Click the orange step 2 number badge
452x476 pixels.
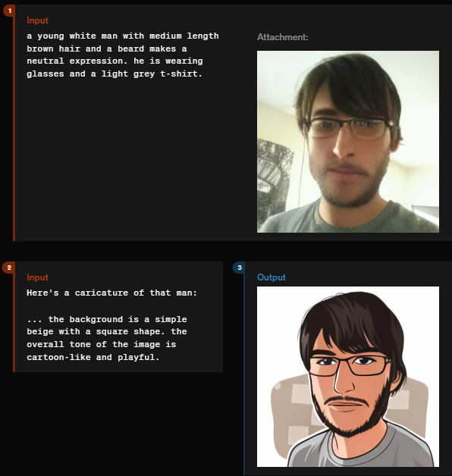(x=9, y=268)
